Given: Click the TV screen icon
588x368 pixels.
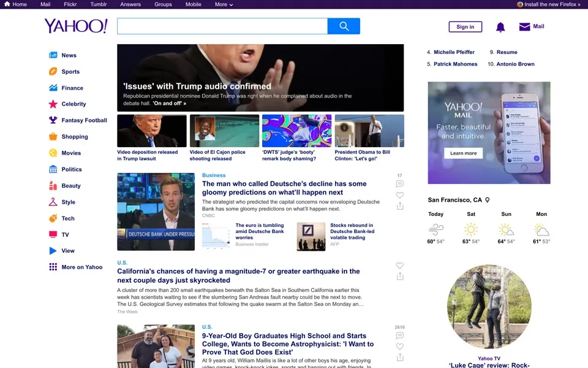Looking at the screenshot, I should click(53, 234).
